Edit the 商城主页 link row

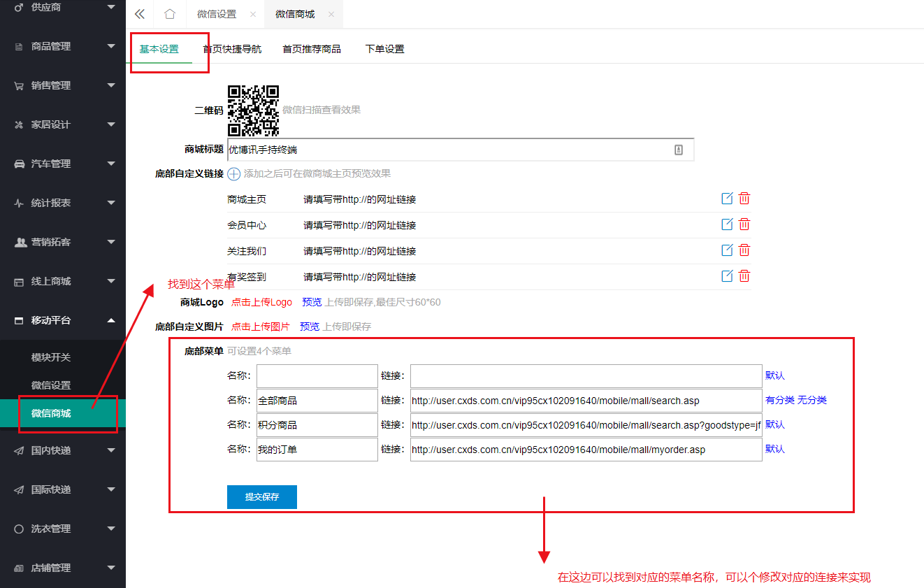727,199
